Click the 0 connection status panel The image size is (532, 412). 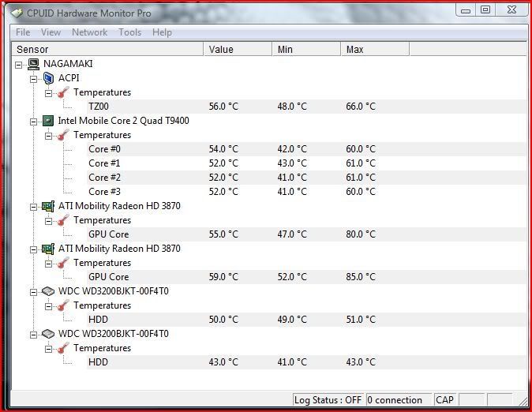coord(399,400)
